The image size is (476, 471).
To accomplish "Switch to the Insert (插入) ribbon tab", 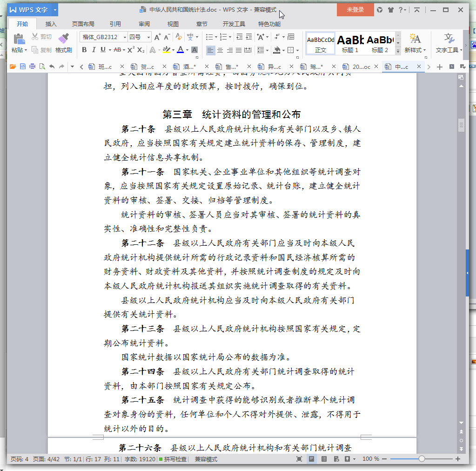I will pyautogui.click(x=51, y=24).
